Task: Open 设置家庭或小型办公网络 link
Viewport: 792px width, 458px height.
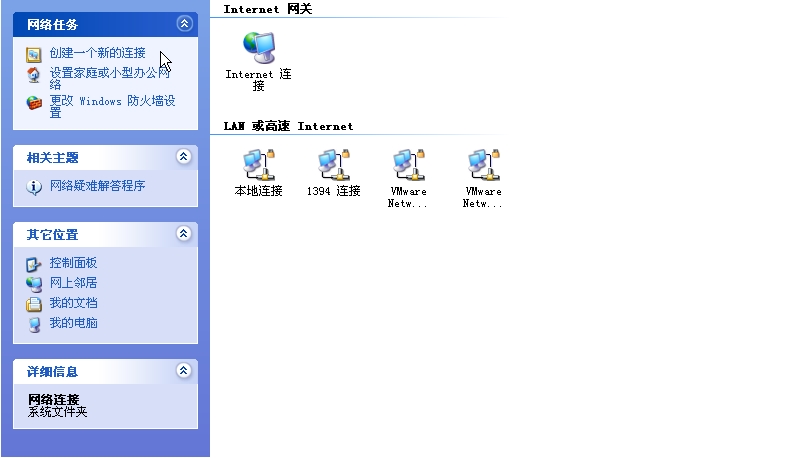Action: 110,78
